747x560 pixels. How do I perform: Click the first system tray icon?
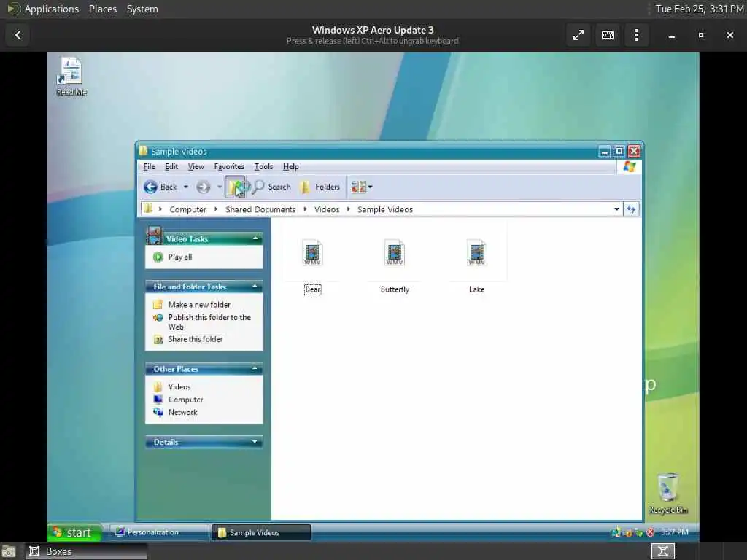click(616, 532)
